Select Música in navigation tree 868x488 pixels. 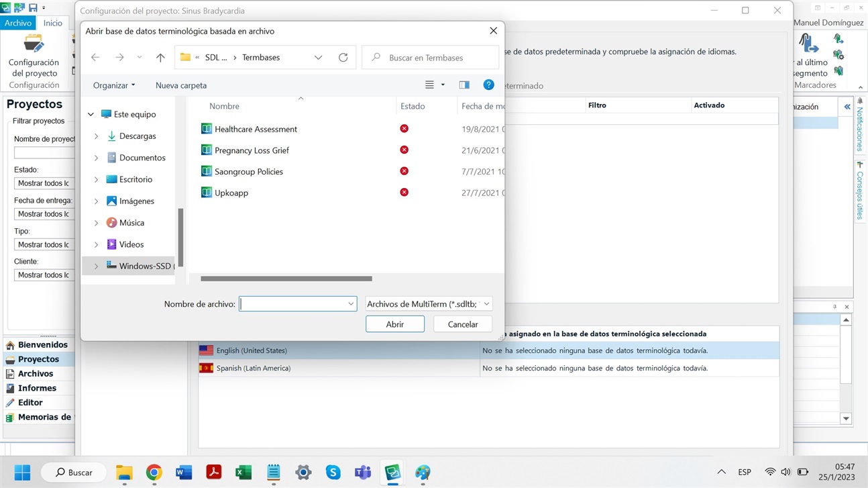[x=131, y=223]
